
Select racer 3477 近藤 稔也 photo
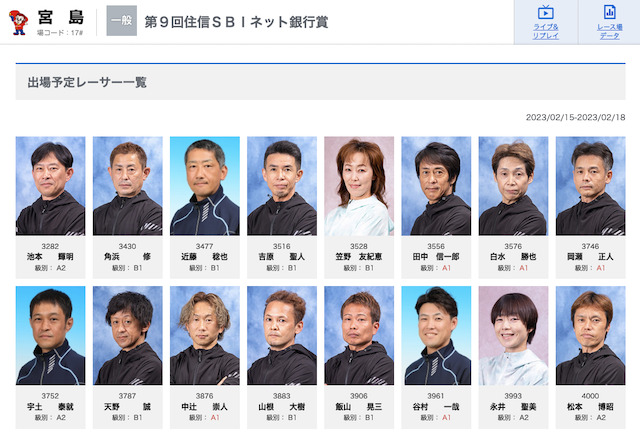(205, 186)
